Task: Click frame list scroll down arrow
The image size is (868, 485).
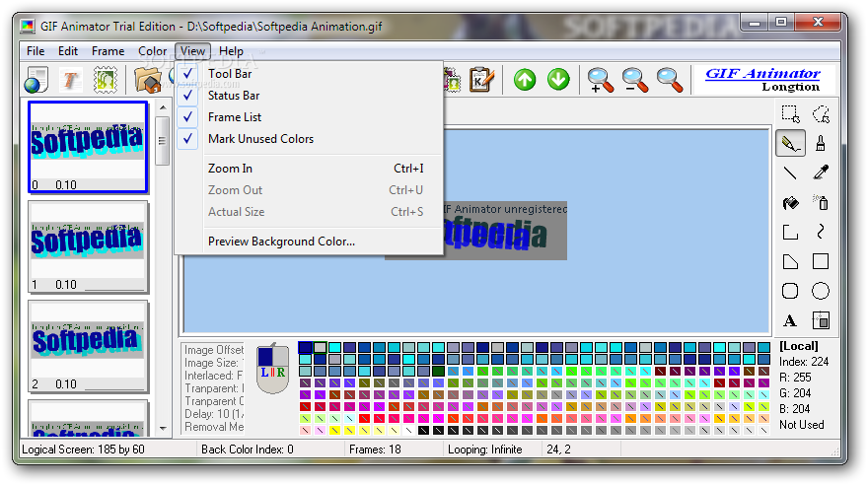Action: pyautogui.click(x=162, y=428)
